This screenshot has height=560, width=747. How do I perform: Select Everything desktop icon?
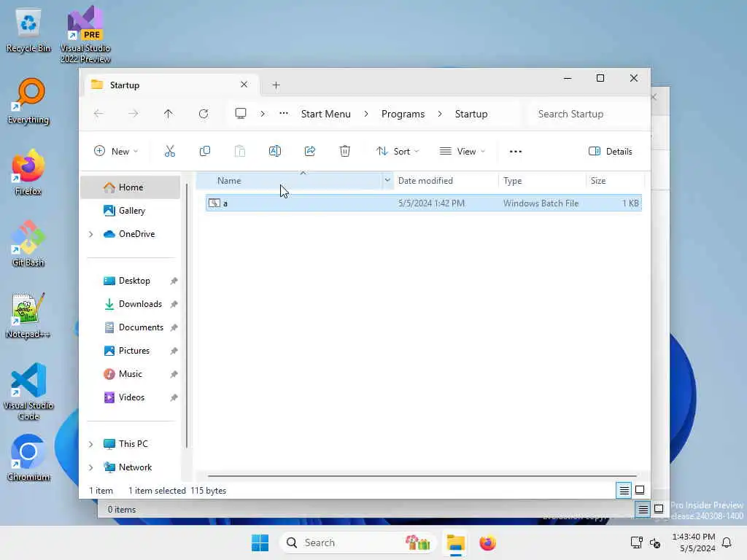click(x=28, y=101)
